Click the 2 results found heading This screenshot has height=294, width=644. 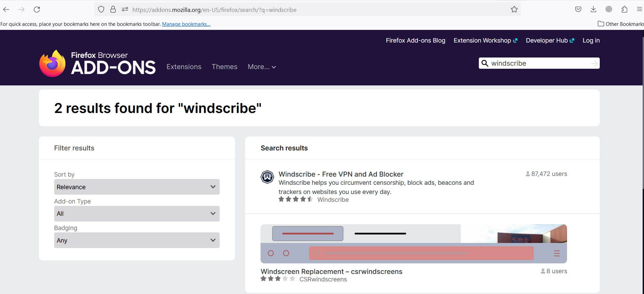[x=158, y=108]
